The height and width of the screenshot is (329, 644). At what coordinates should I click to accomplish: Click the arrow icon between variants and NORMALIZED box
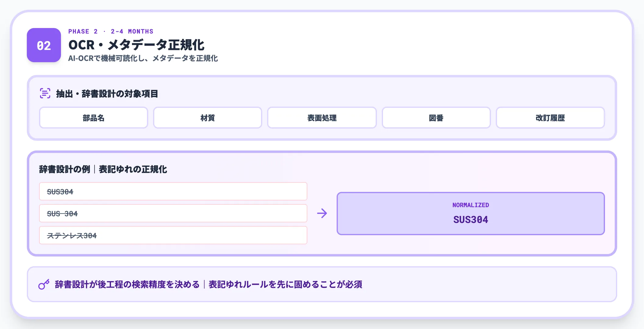click(x=322, y=214)
